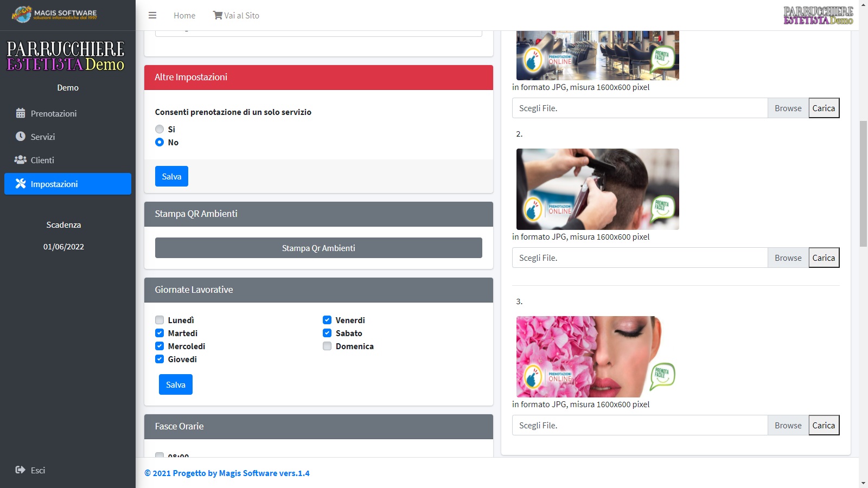
Task: Select Si for single service booking
Action: tap(159, 129)
